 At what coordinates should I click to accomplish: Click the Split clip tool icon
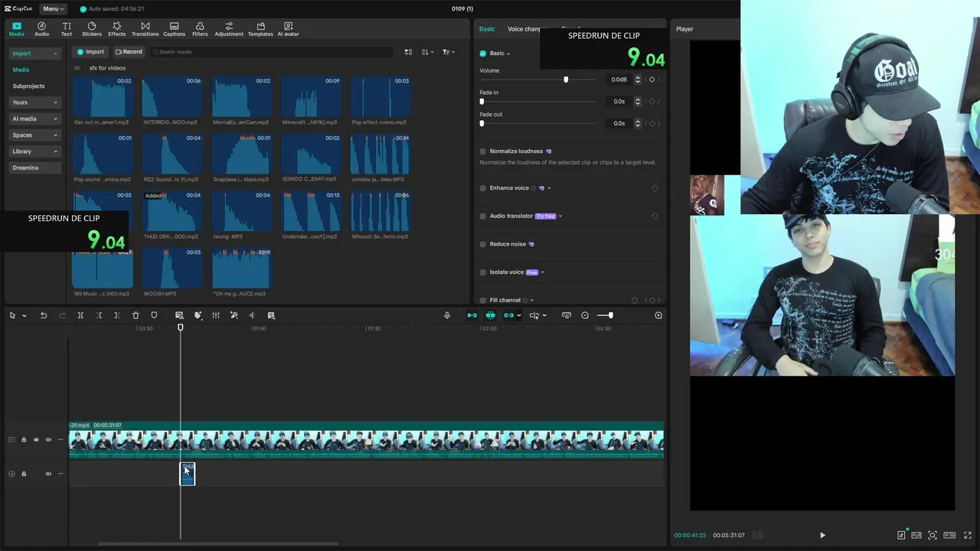click(x=80, y=315)
